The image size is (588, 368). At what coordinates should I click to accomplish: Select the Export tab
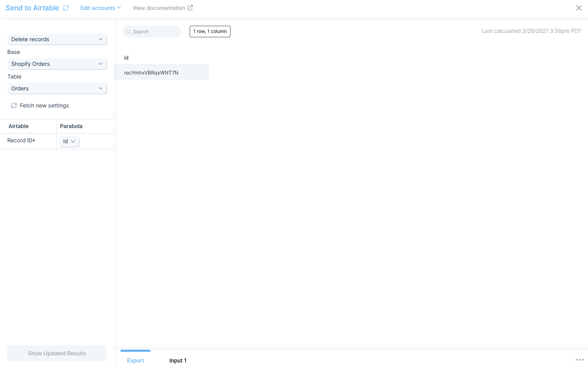(x=135, y=360)
